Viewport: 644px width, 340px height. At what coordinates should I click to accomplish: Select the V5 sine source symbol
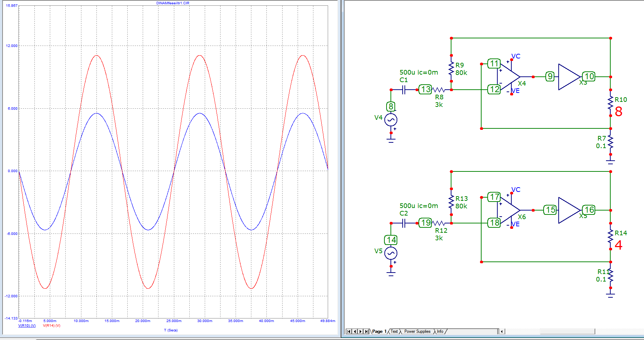391,253
